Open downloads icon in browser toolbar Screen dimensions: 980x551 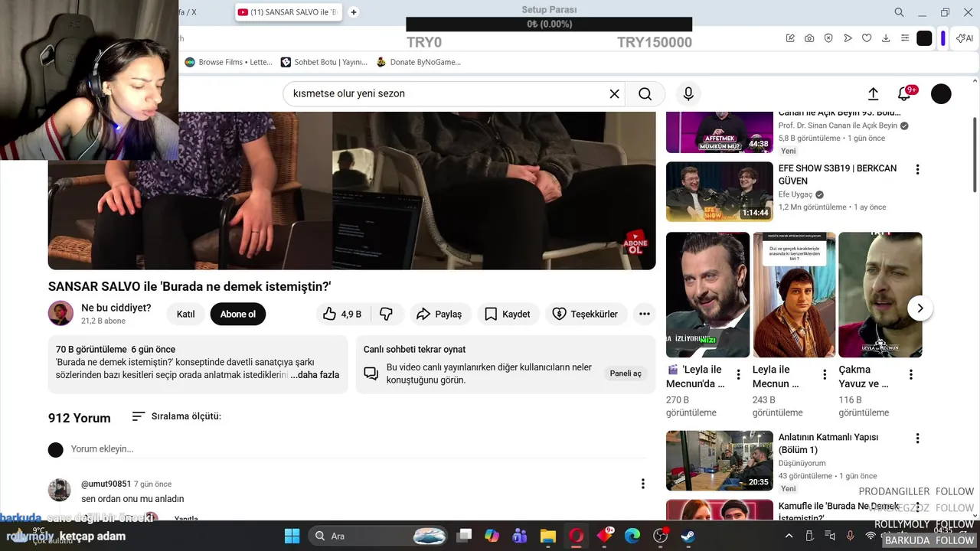pyautogui.click(x=886, y=38)
